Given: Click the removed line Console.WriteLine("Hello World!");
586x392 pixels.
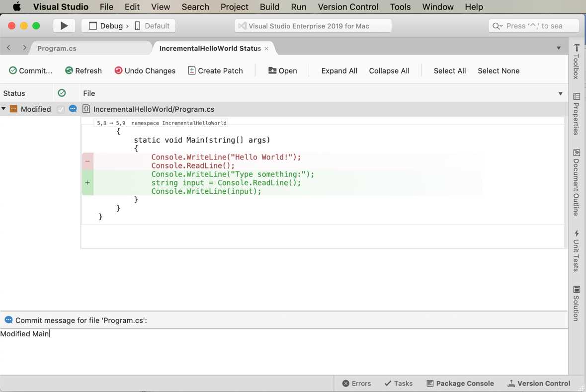Looking at the screenshot, I should 226,157.
